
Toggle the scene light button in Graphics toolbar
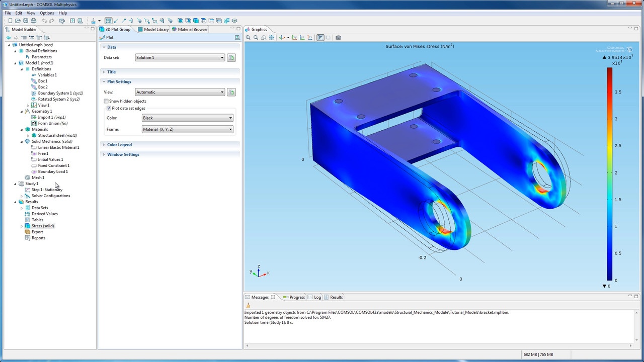[x=320, y=38]
